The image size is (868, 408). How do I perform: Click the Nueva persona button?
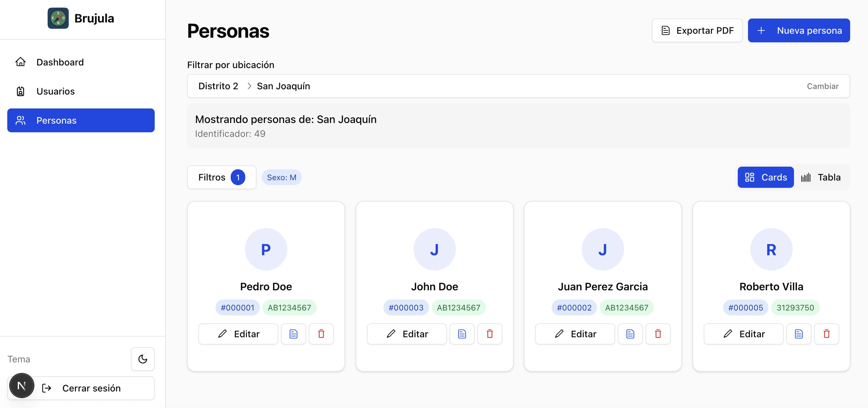[x=799, y=31]
